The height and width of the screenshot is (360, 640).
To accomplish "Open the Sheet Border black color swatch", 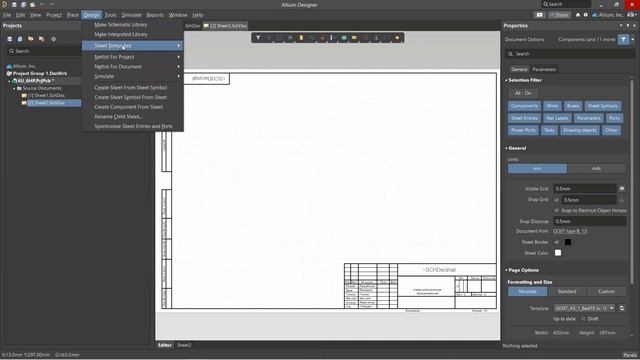I will pos(568,242).
